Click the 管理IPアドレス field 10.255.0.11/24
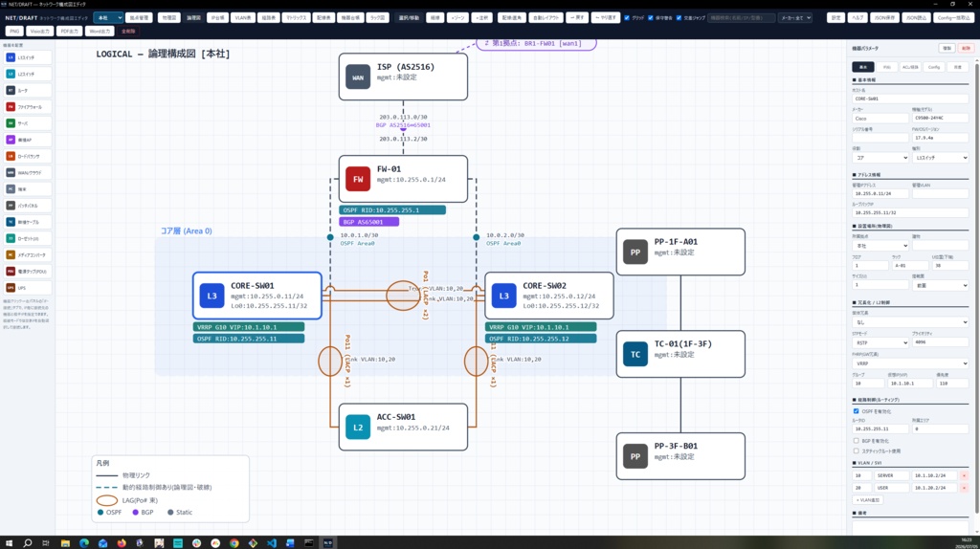 point(880,193)
